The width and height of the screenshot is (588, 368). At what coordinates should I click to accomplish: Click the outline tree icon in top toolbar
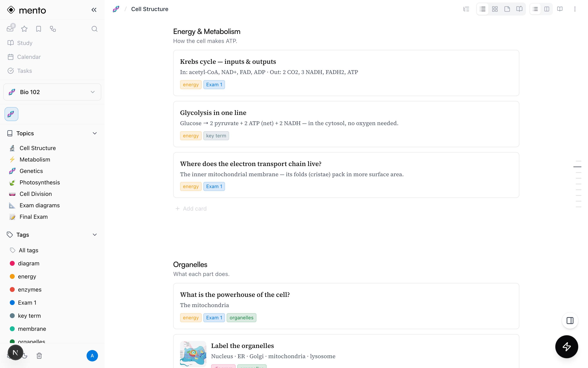click(x=466, y=9)
